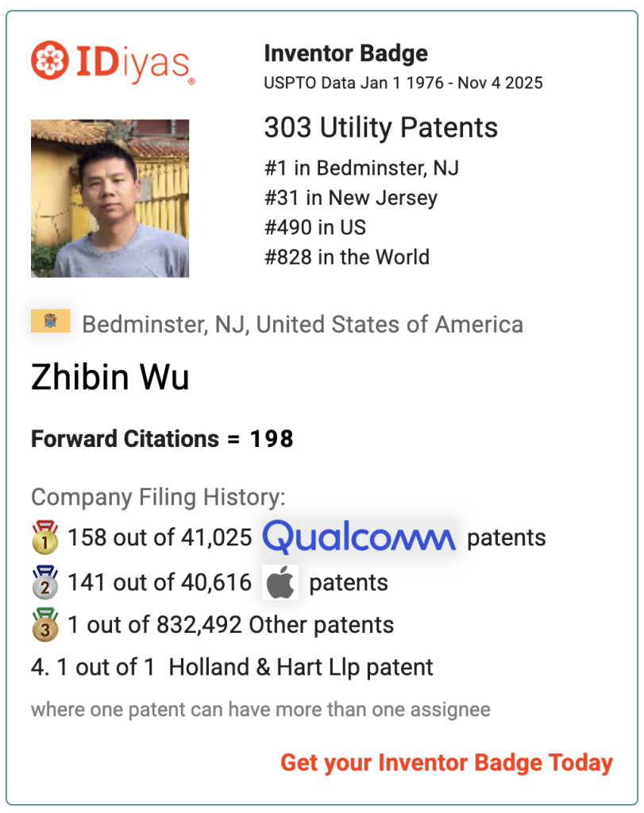Click the #1 in Bedminster, NJ ranking
Image resolution: width=644 pixels, height=813 pixels.
361,168
